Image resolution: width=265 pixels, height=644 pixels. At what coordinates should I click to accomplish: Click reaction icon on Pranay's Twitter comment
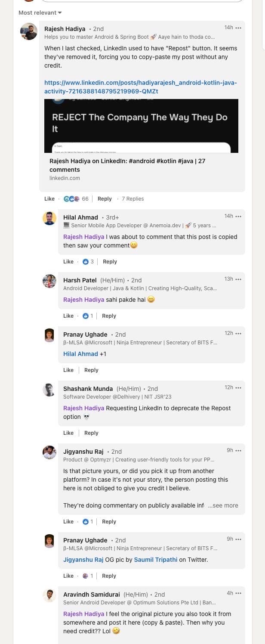point(85,576)
